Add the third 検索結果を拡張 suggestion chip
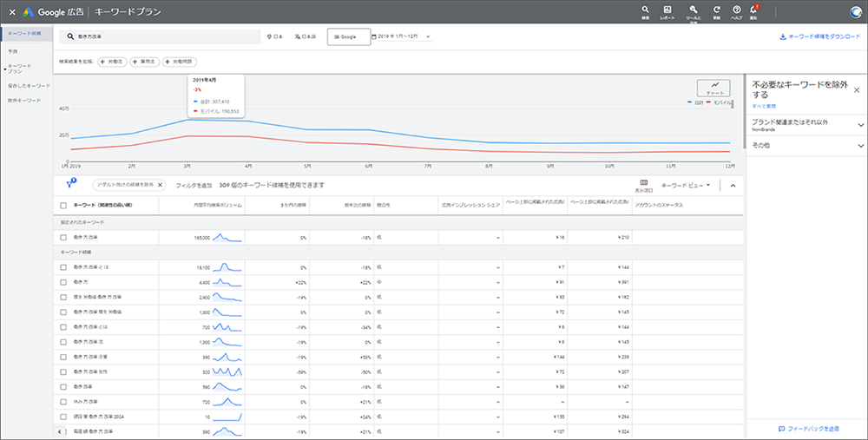 pos(180,62)
